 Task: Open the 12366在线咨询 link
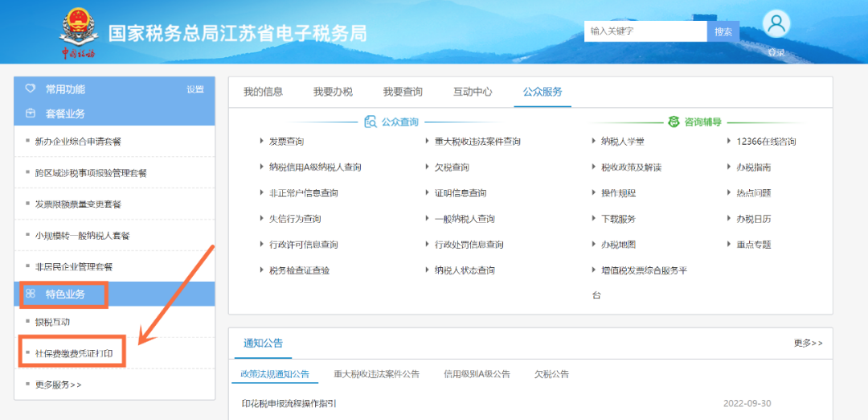click(766, 142)
